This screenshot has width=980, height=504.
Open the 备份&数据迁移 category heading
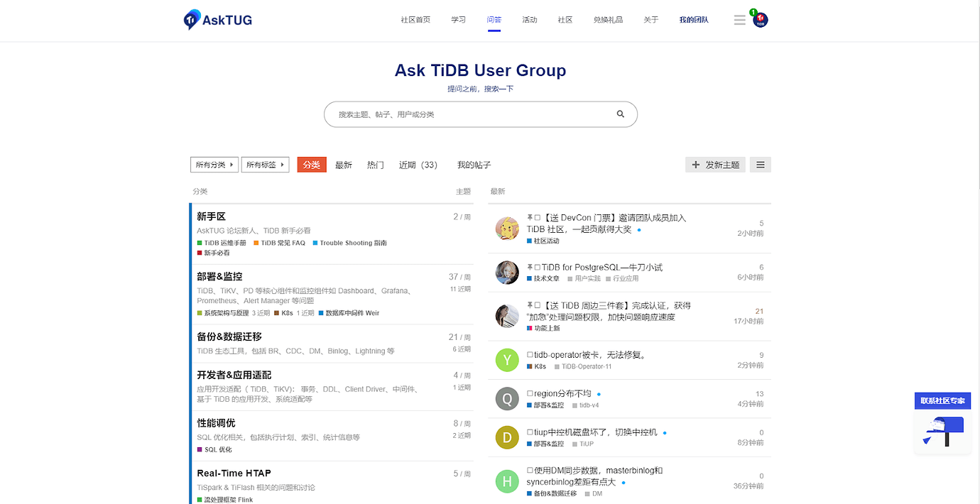click(x=229, y=336)
